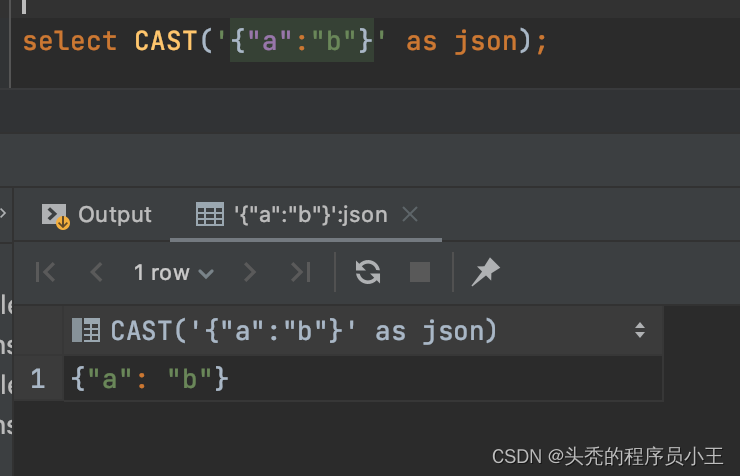Image resolution: width=740 pixels, height=476 pixels.
Task: Open the "1 row" page size dropdown
Action: click(x=173, y=272)
